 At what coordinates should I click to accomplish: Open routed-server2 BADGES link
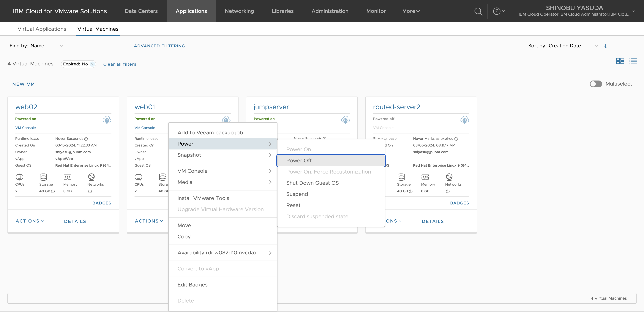pyautogui.click(x=460, y=203)
